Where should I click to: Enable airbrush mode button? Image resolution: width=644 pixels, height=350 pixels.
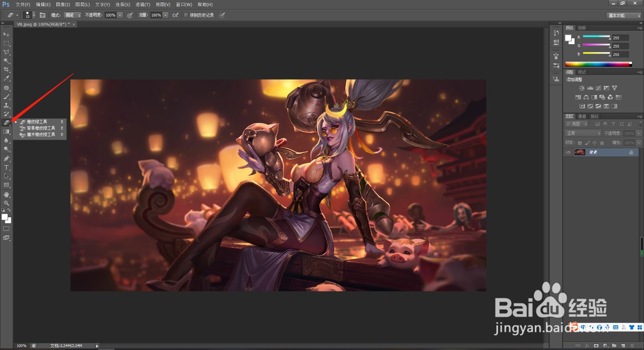pyautogui.click(x=175, y=15)
